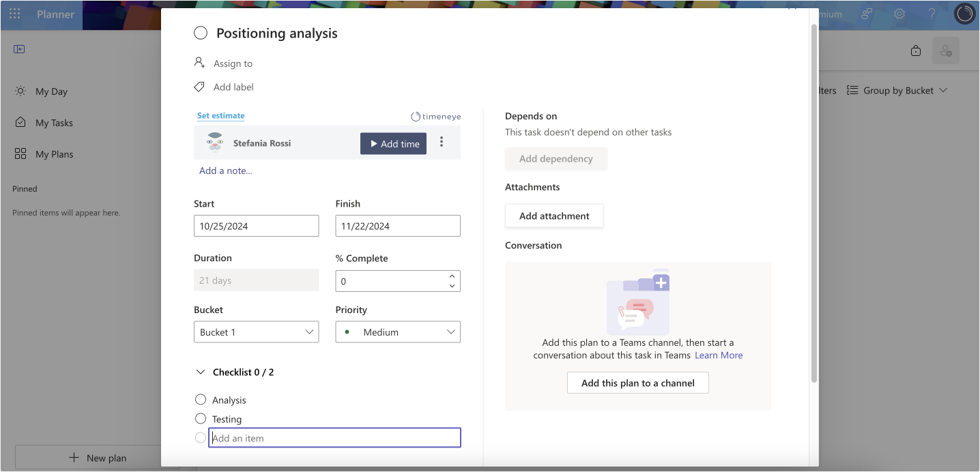Click the Add attachment button

click(x=553, y=216)
